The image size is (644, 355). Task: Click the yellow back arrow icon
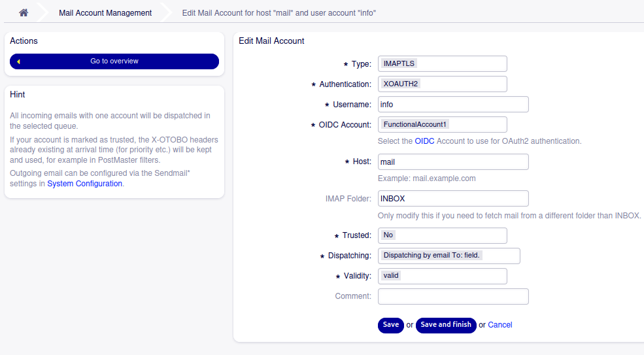[18, 61]
